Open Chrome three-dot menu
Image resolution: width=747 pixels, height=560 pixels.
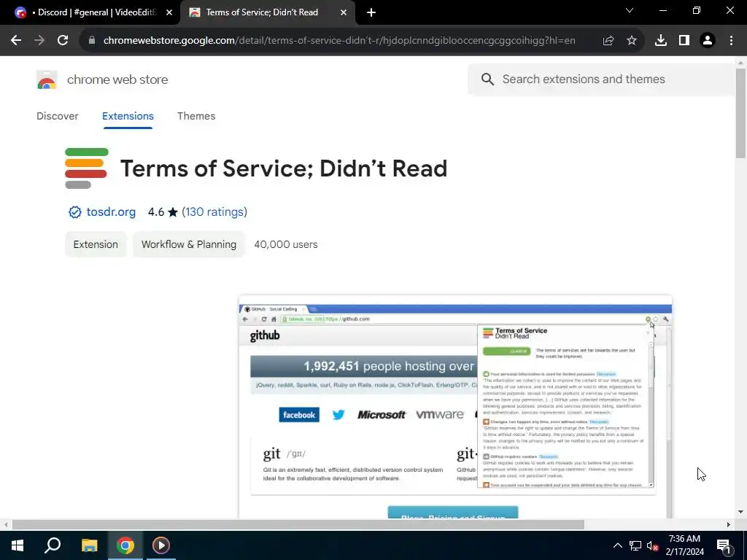(x=731, y=41)
